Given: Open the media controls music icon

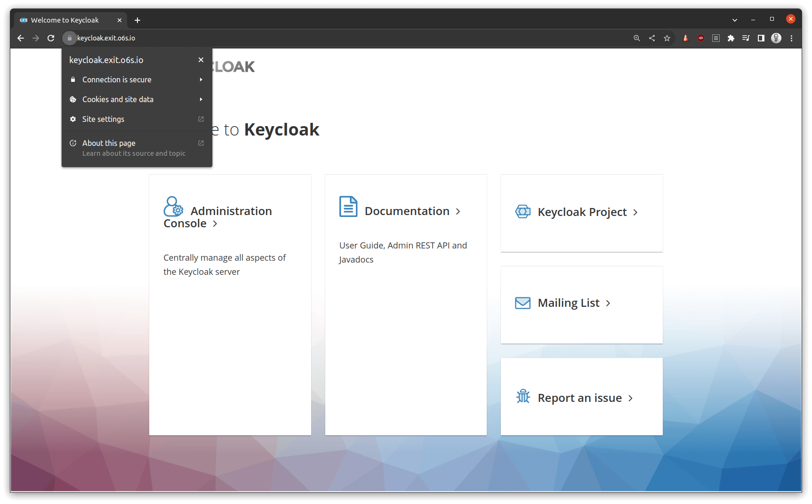Looking at the screenshot, I should (x=746, y=38).
